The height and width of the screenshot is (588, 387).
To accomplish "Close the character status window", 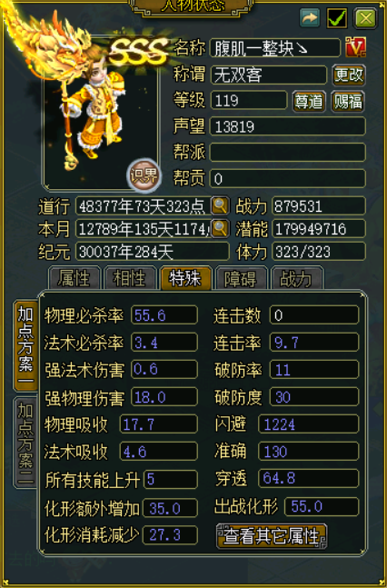I will tap(365, 18).
